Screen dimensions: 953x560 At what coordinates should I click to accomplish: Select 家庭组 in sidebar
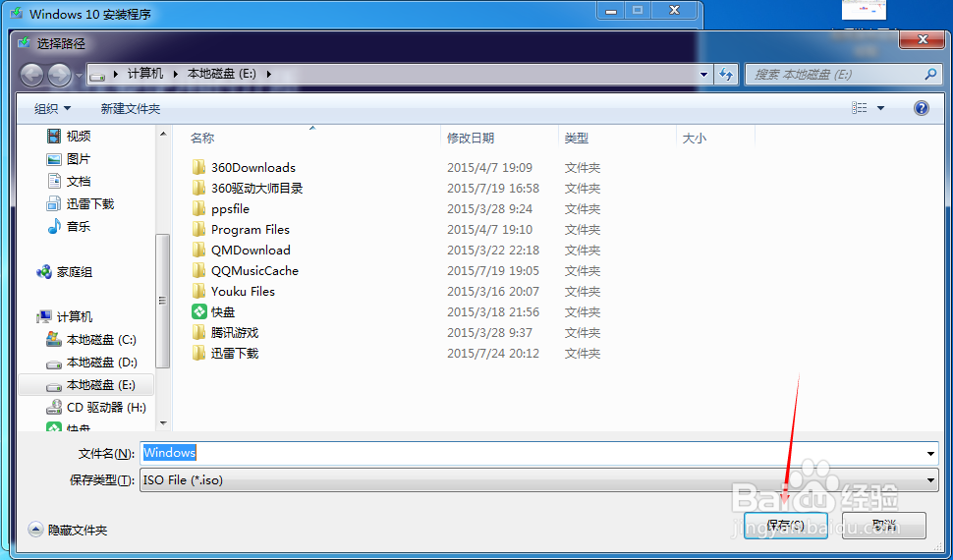tap(64, 272)
